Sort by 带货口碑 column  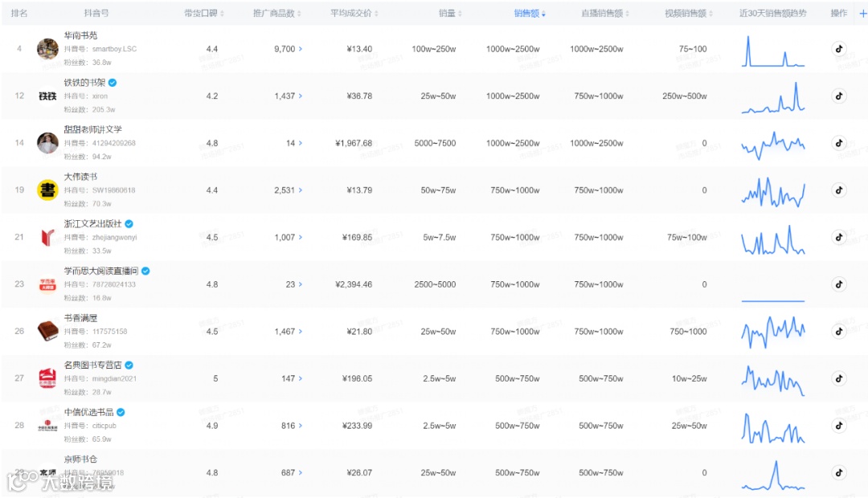[203, 14]
